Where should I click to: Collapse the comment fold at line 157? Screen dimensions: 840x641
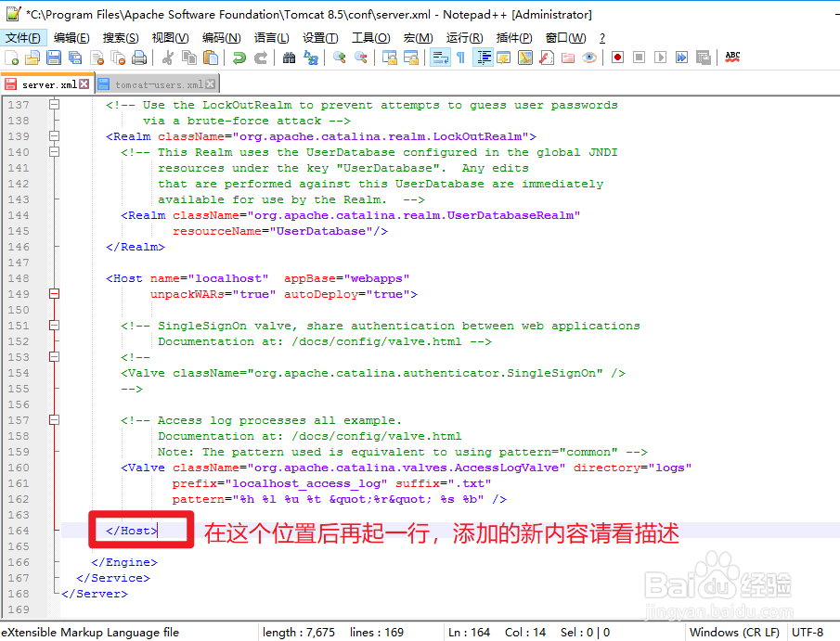click(54, 420)
